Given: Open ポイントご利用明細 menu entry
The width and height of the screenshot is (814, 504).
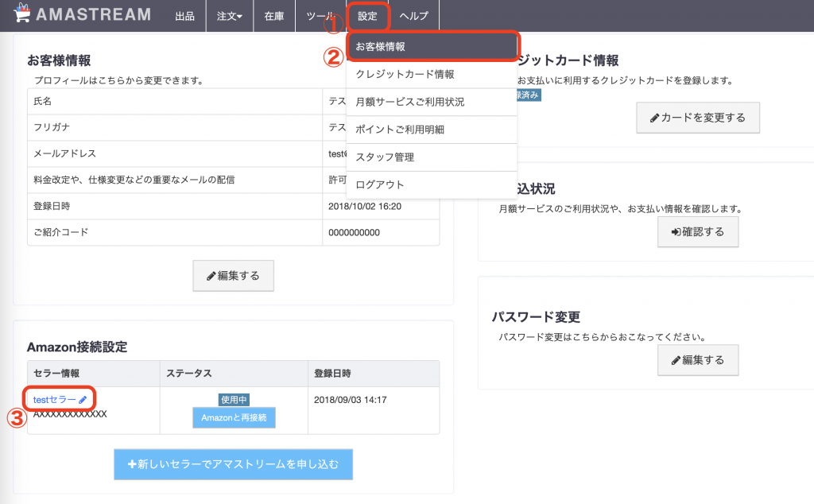Looking at the screenshot, I should [432, 130].
